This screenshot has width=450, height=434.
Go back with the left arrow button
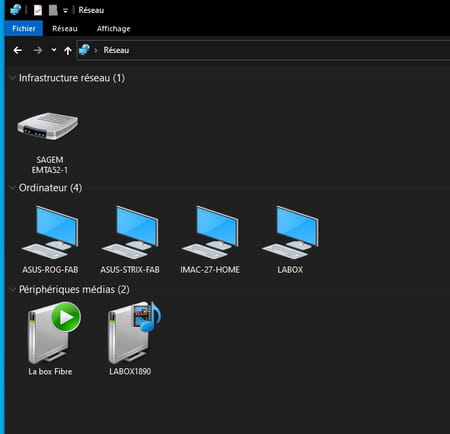point(18,50)
